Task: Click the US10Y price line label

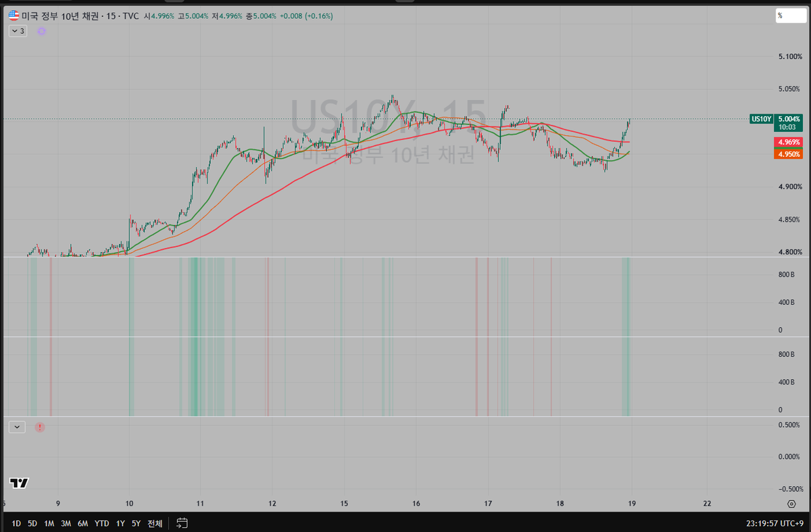Action: tap(761, 119)
